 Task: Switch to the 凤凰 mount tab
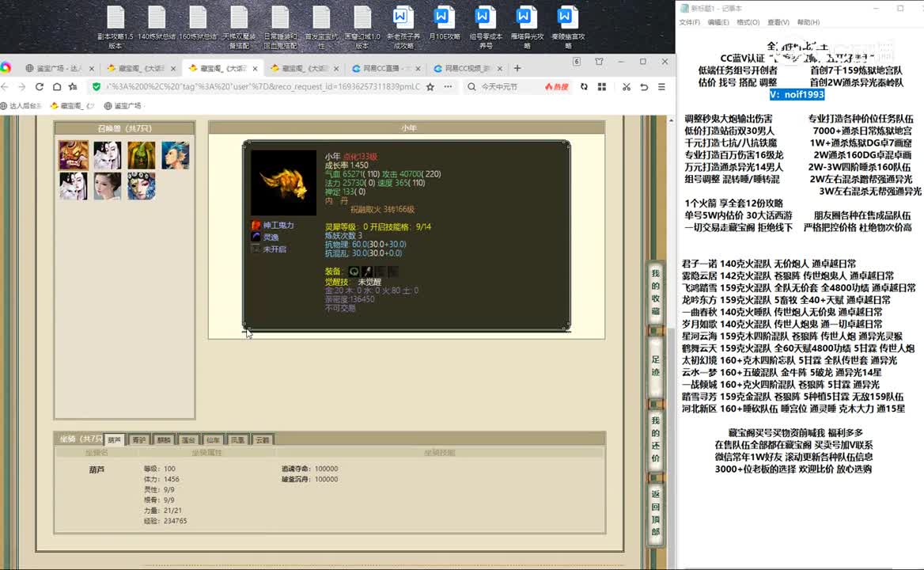point(237,439)
